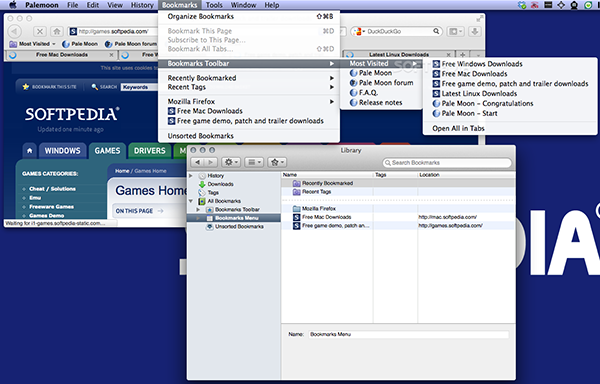Screen dimensions: 600x384
Task: Click the Search Bookmarks field
Action: [447, 163]
